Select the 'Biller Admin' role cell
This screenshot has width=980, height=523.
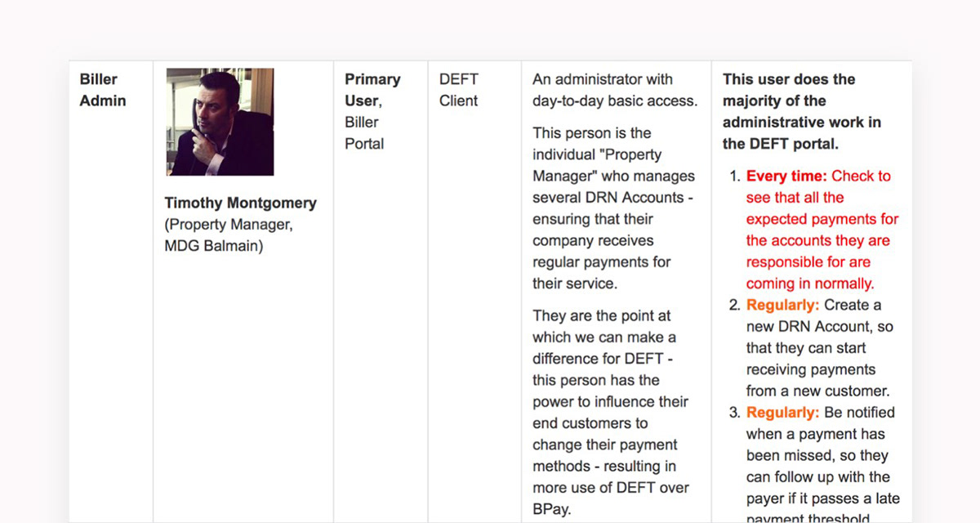click(x=103, y=90)
